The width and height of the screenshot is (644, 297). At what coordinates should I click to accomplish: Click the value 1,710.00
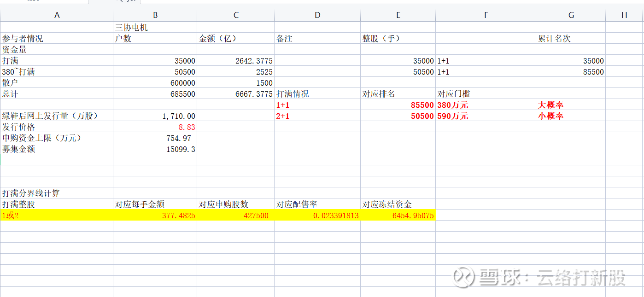(x=155, y=116)
